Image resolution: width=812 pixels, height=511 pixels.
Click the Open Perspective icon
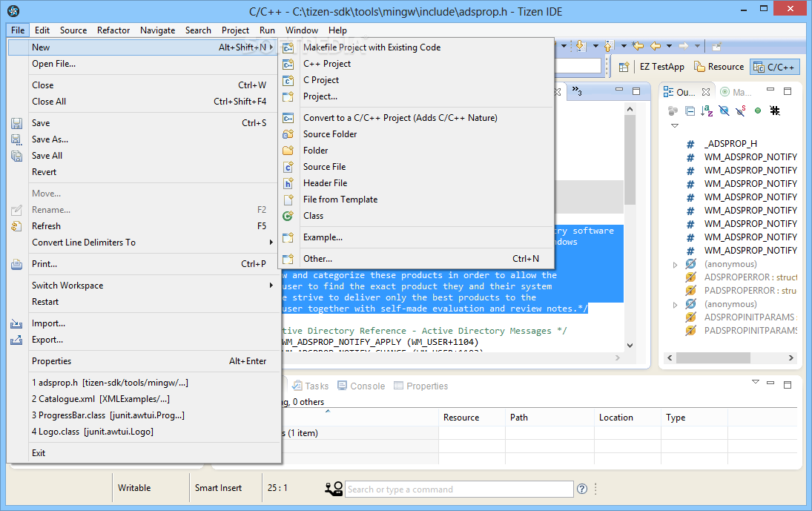[x=624, y=67]
